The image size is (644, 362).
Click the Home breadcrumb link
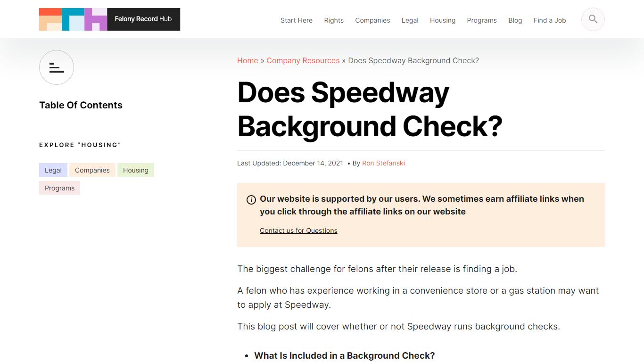pyautogui.click(x=247, y=60)
